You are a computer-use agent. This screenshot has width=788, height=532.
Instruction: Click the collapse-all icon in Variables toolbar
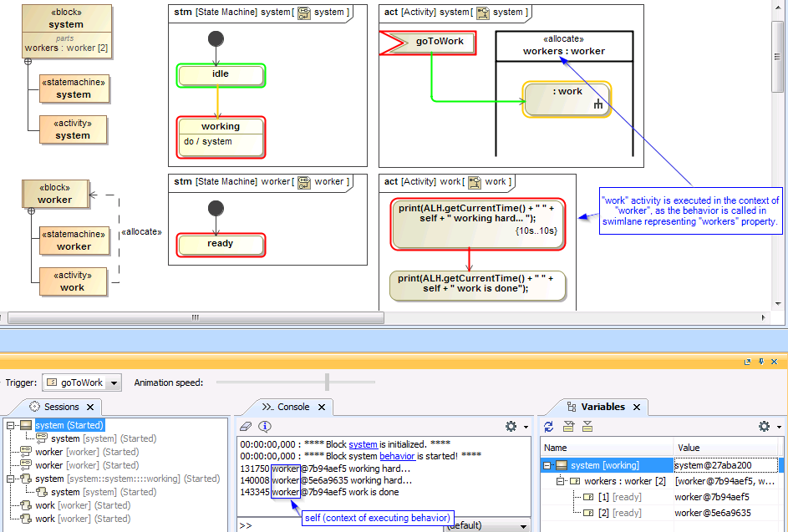click(588, 426)
